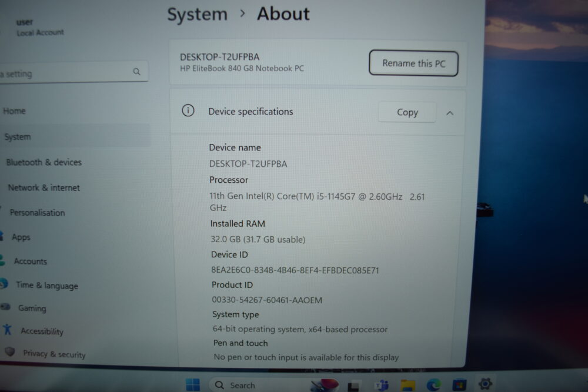Click the Accessibility figure icon in the sidebar
Screen dimensions: 588x392
tap(7, 330)
